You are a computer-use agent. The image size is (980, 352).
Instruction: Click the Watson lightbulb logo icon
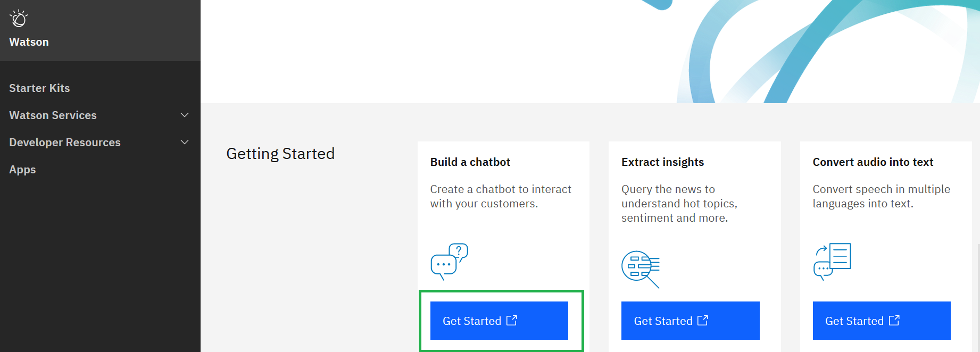pyautogui.click(x=19, y=18)
